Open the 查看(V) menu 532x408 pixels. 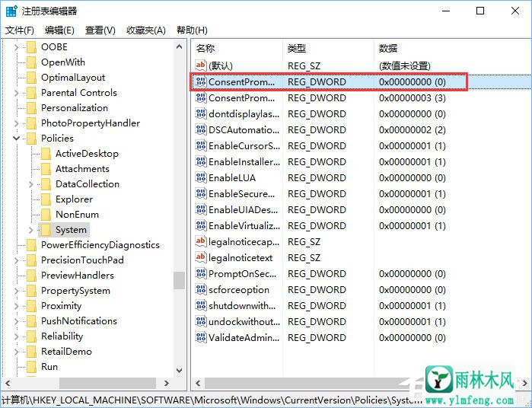100,30
